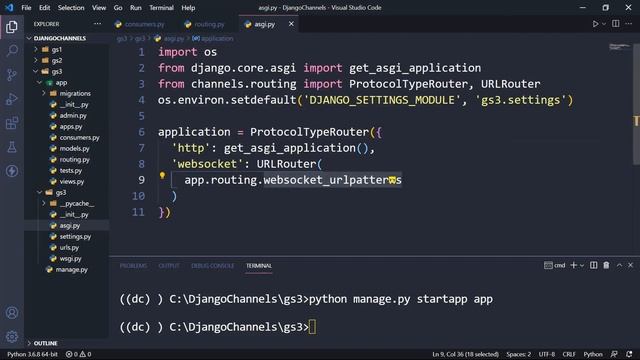Screen dimensions: 640x360
Task: Open run button dropdown arrow
Action: pos(604,24)
